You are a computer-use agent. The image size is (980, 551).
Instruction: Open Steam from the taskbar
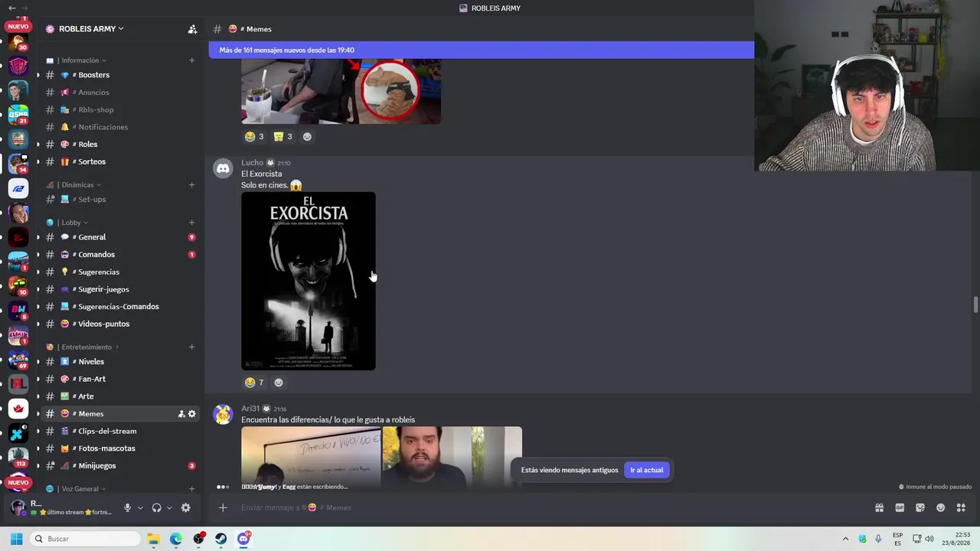(221, 539)
